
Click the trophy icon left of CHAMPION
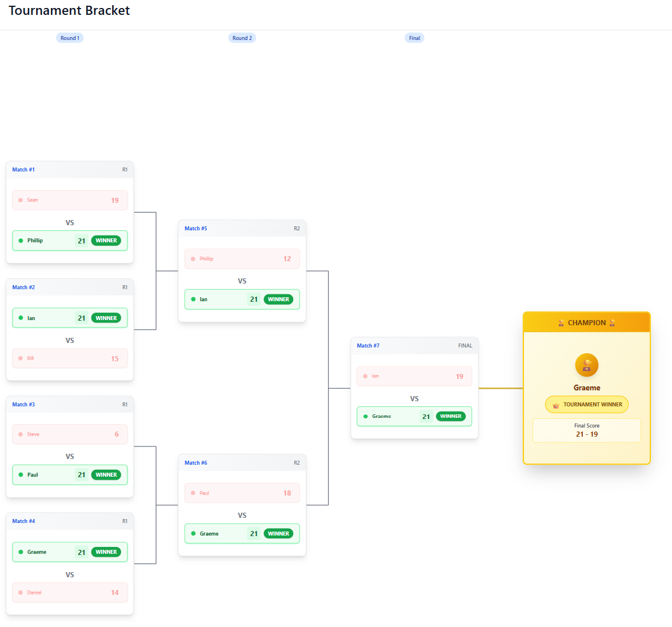[561, 323]
